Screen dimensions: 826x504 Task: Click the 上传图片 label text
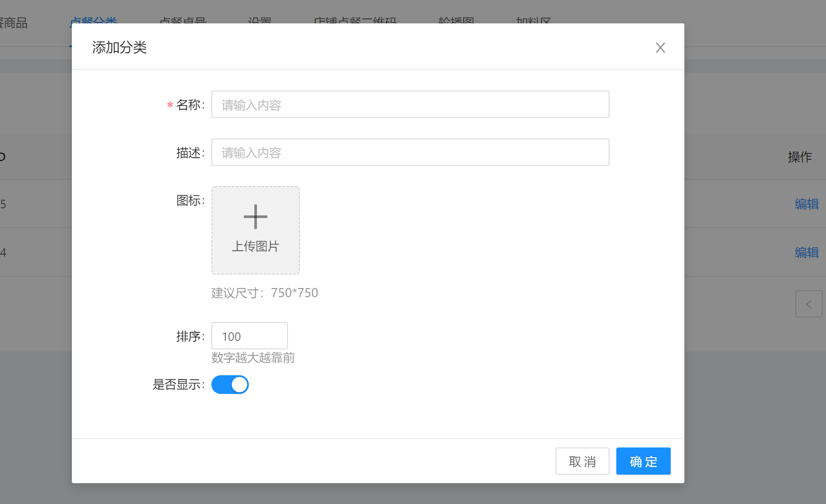coord(255,246)
